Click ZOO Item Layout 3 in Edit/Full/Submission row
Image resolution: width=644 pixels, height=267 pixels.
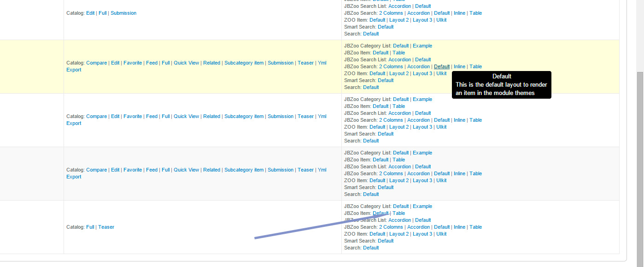[422, 20]
